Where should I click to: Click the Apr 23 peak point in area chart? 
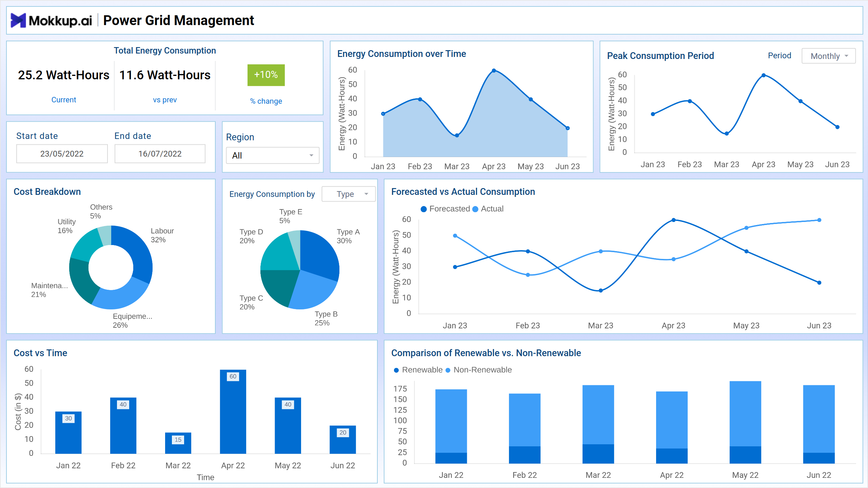(494, 70)
